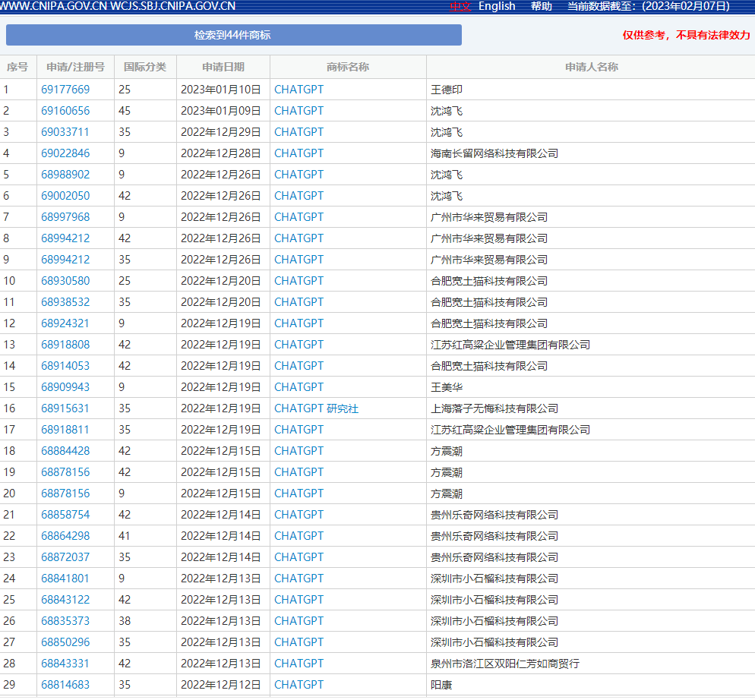Open registration number 68918808
This screenshot has height=700, width=755.
(x=65, y=345)
